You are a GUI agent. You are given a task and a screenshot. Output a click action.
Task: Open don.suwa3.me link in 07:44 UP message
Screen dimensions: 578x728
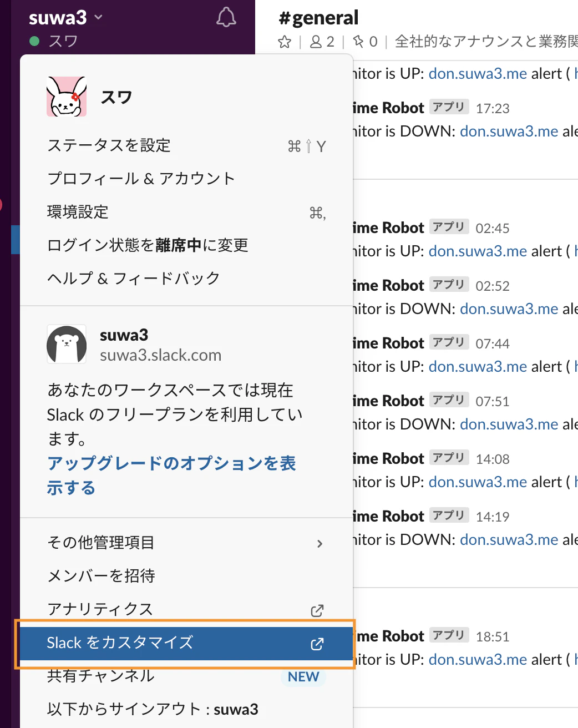(x=478, y=366)
